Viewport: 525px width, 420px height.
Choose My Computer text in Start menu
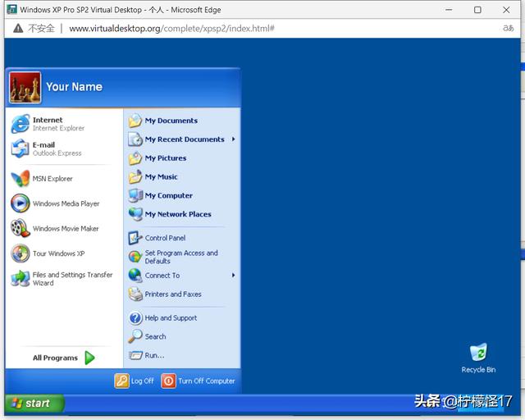(169, 195)
